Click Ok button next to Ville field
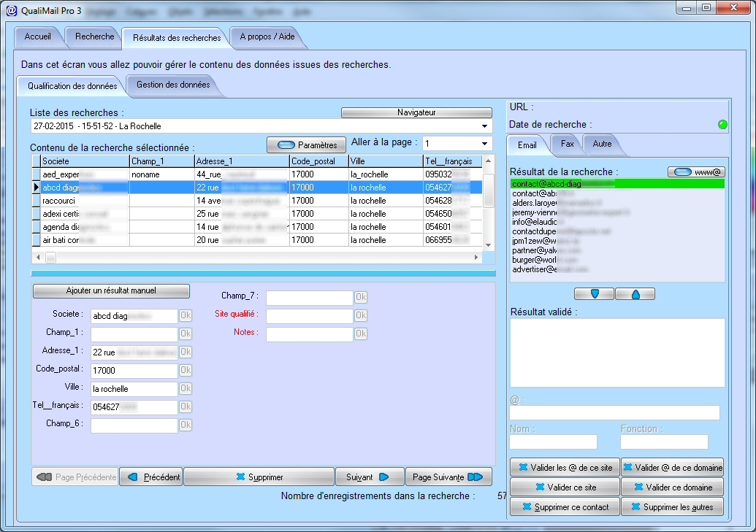 [x=186, y=388]
